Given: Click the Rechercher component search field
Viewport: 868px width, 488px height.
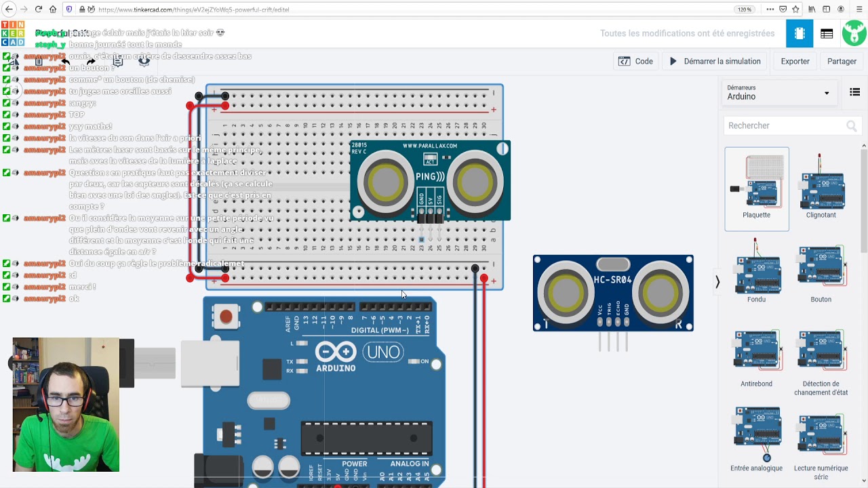Looking at the screenshot, I should tap(792, 125).
